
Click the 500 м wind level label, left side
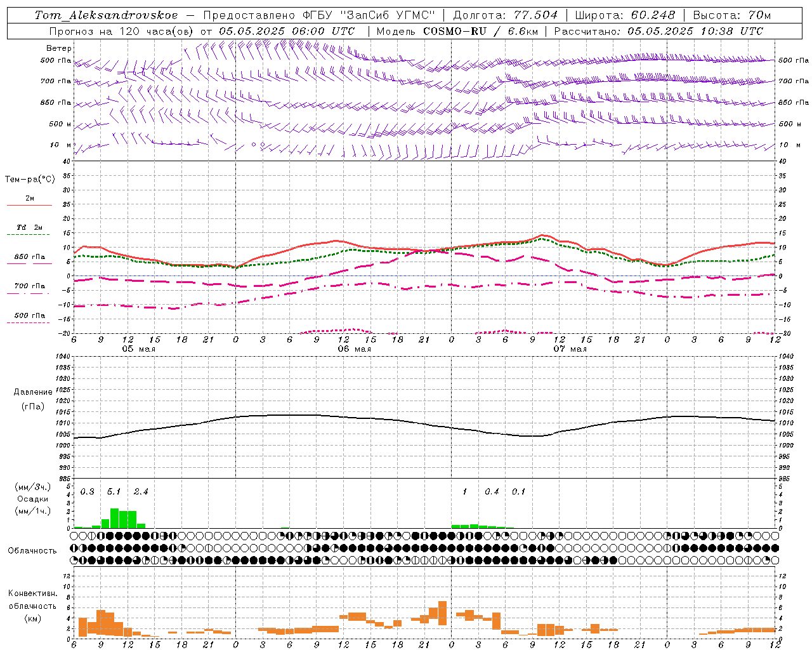[61, 124]
